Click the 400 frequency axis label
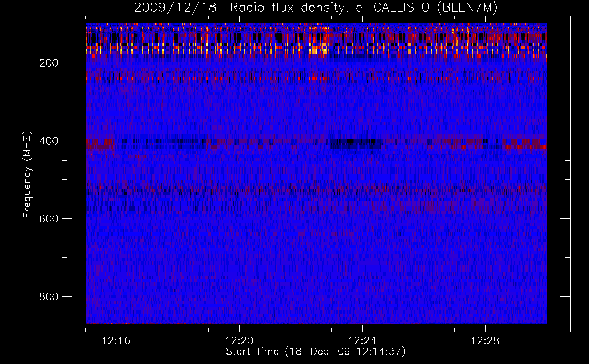 [x=49, y=141]
